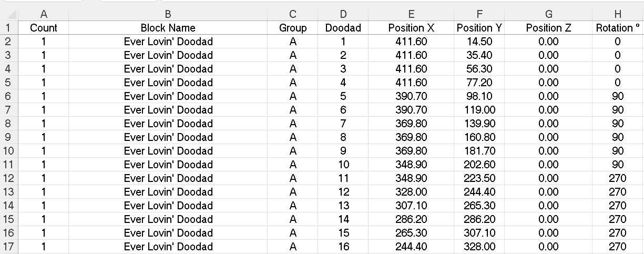
Task: Select the Block Name cell in row 8
Action: (168, 124)
